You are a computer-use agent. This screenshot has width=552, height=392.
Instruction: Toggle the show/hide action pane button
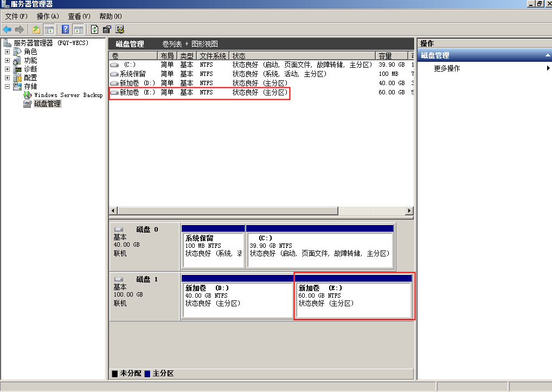click(79, 29)
